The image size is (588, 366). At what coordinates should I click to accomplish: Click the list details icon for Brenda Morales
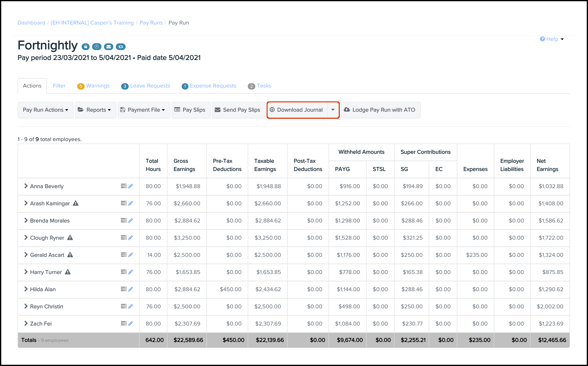(124, 220)
